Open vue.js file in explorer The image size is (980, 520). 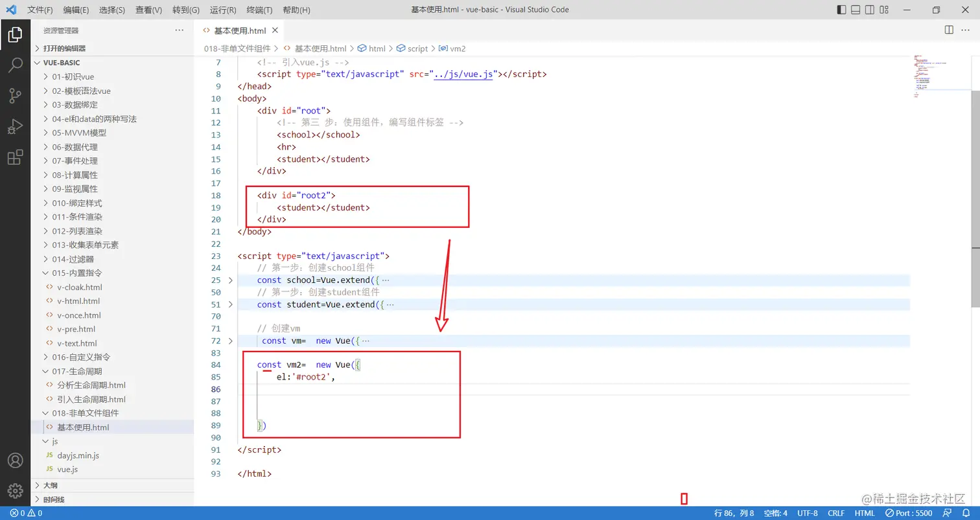112,469
